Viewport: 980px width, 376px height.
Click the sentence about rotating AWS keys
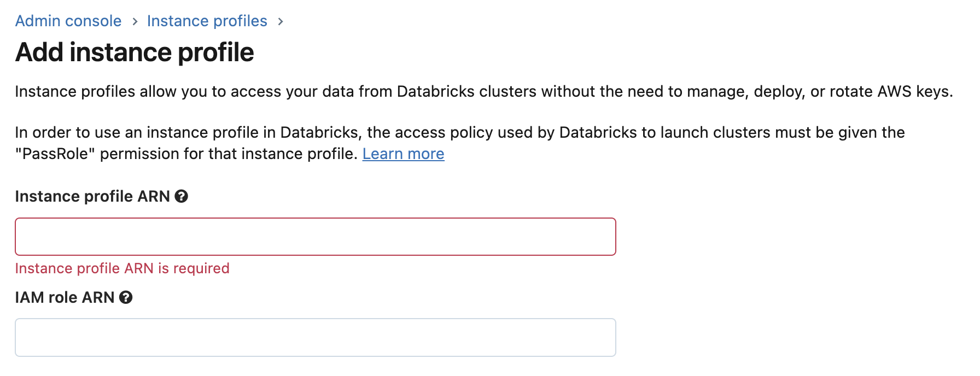[484, 91]
